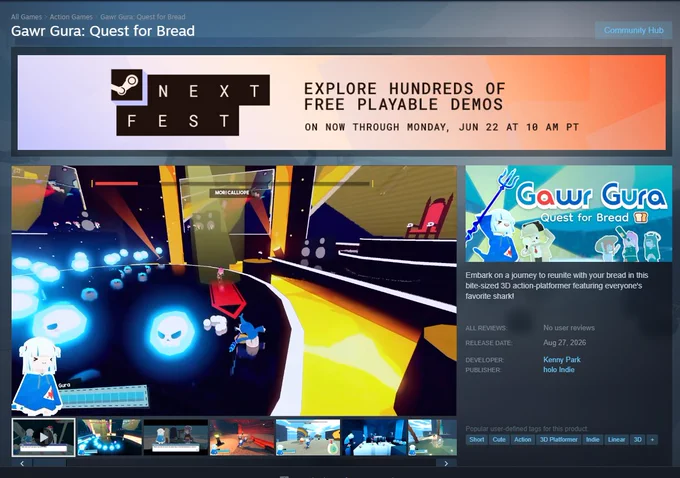680x478 pixels.
Task: Open the All Games breadcrumb link
Action: [x=26, y=17]
